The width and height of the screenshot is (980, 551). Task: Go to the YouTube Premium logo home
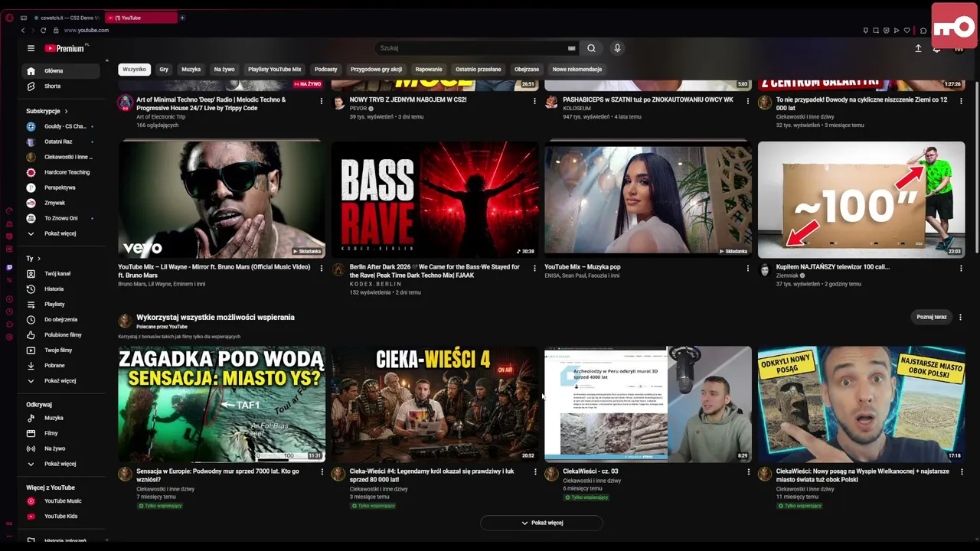click(64, 48)
